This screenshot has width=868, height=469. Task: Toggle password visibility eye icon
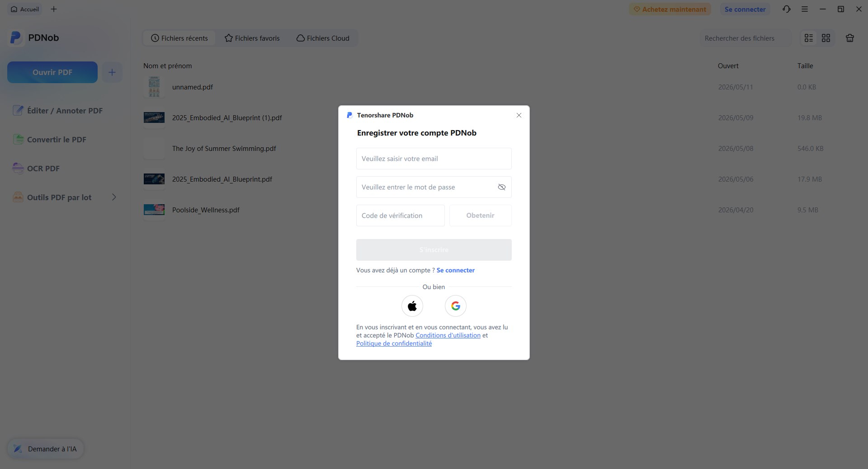[x=502, y=187]
